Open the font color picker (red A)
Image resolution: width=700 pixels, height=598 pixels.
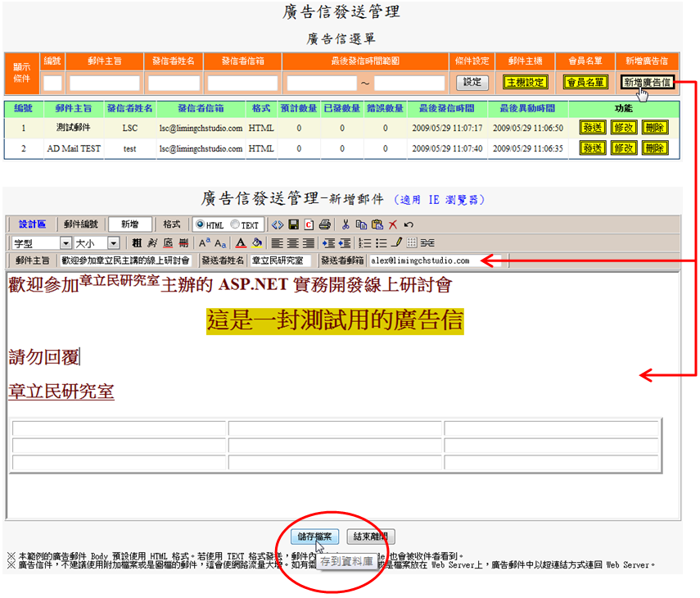coord(241,243)
